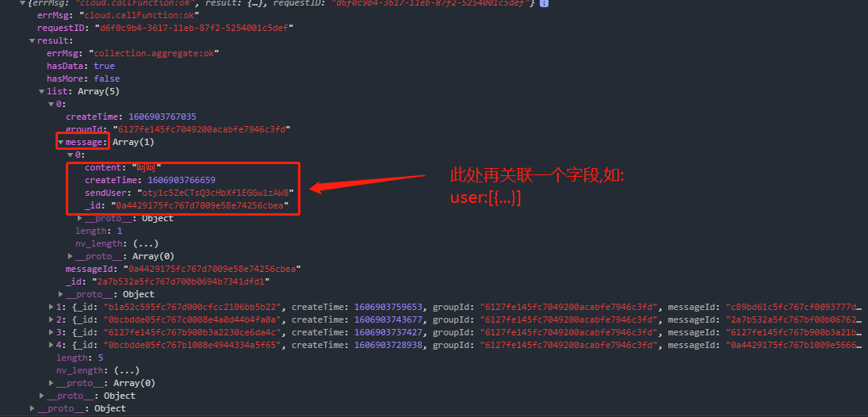
Task: Expand list item 3 row
Action: point(51,332)
